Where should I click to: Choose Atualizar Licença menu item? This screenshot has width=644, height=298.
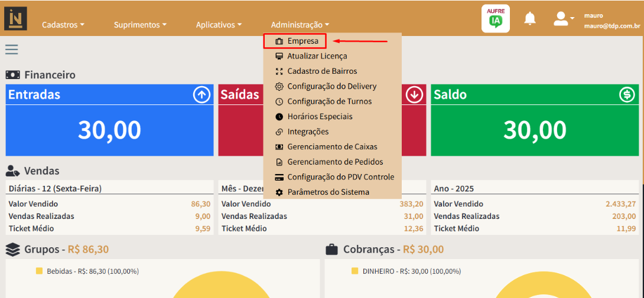click(317, 56)
